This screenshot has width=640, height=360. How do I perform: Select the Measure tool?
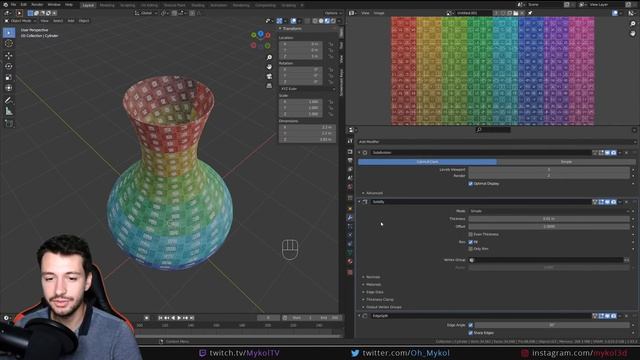coord(9,111)
